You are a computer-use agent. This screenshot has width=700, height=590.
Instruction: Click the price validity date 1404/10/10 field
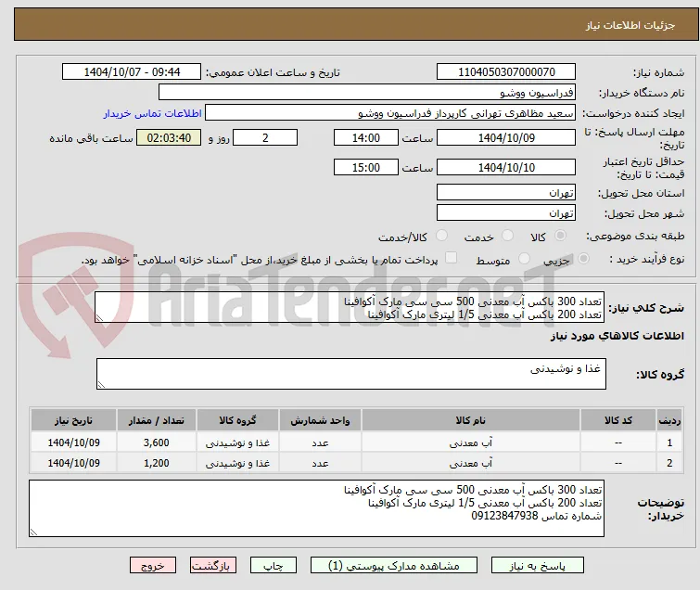tap(506, 167)
